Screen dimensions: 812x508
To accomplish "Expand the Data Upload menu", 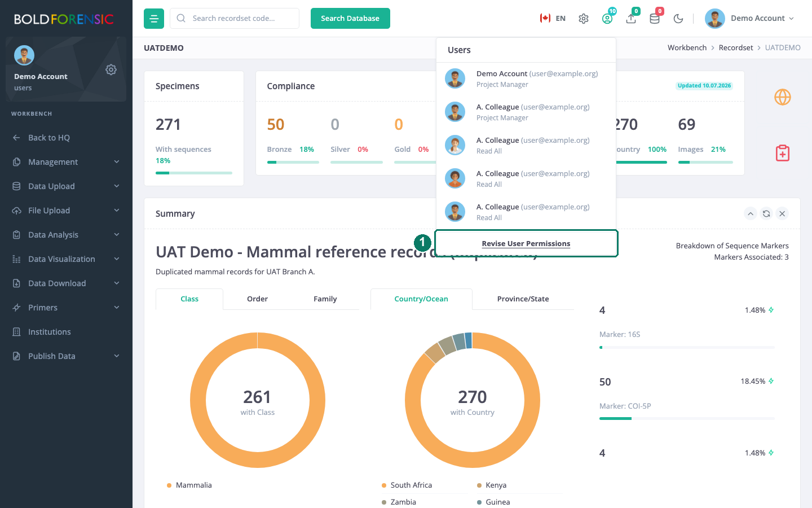I will click(x=66, y=186).
